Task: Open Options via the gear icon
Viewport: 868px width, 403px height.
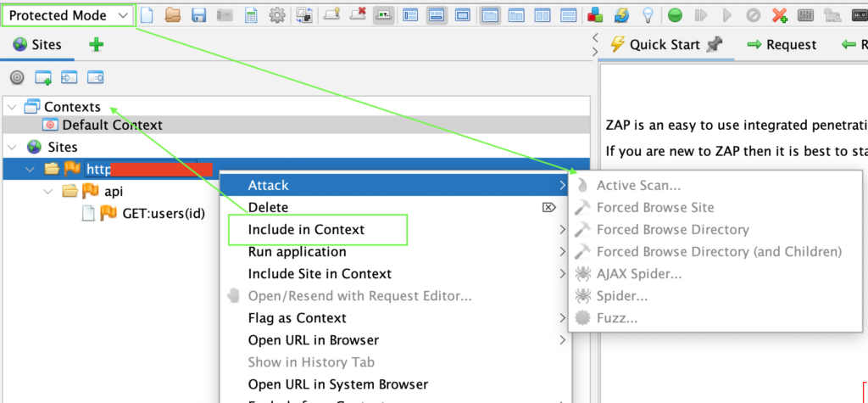Action: click(276, 15)
